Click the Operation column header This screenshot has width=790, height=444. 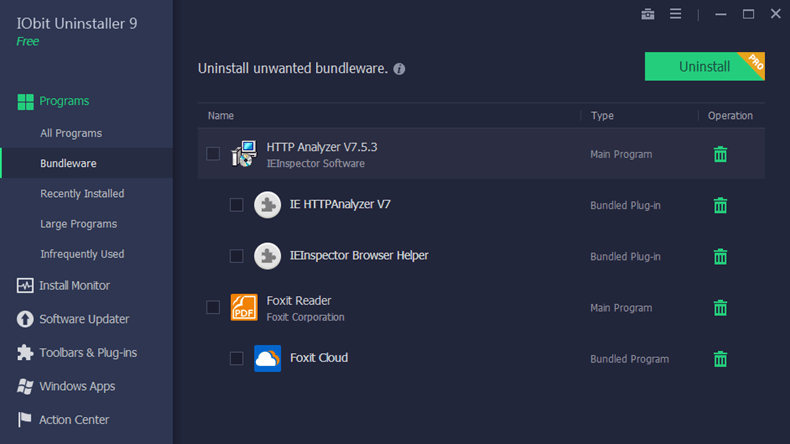pos(730,116)
